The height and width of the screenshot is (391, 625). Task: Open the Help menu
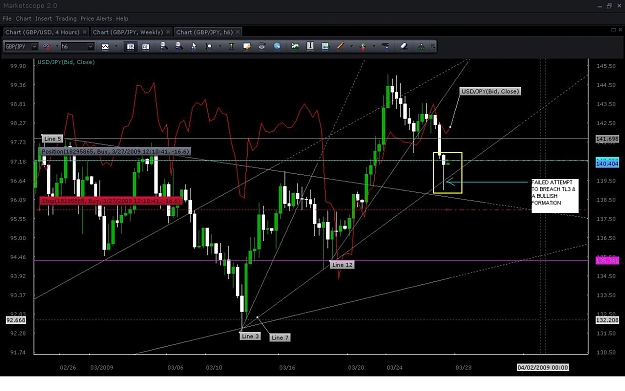coord(122,19)
